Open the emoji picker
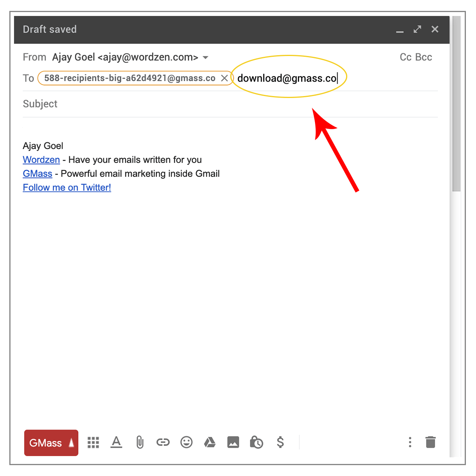The height and width of the screenshot is (476, 476). pyautogui.click(x=187, y=442)
